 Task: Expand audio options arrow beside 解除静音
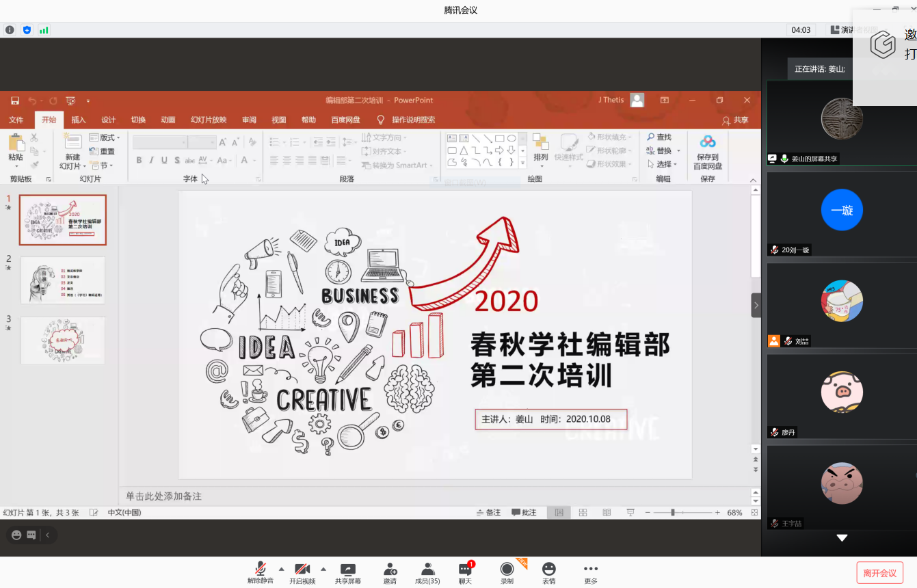(x=281, y=568)
